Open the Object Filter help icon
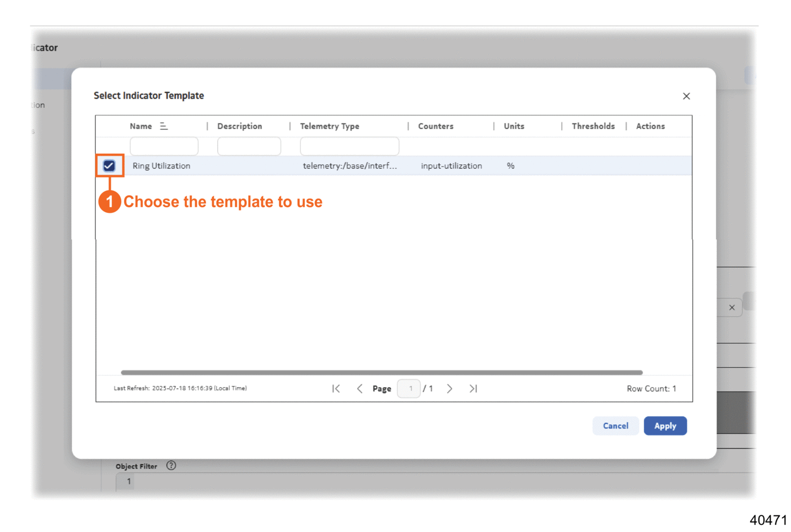 pyautogui.click(x=171, y=466)
